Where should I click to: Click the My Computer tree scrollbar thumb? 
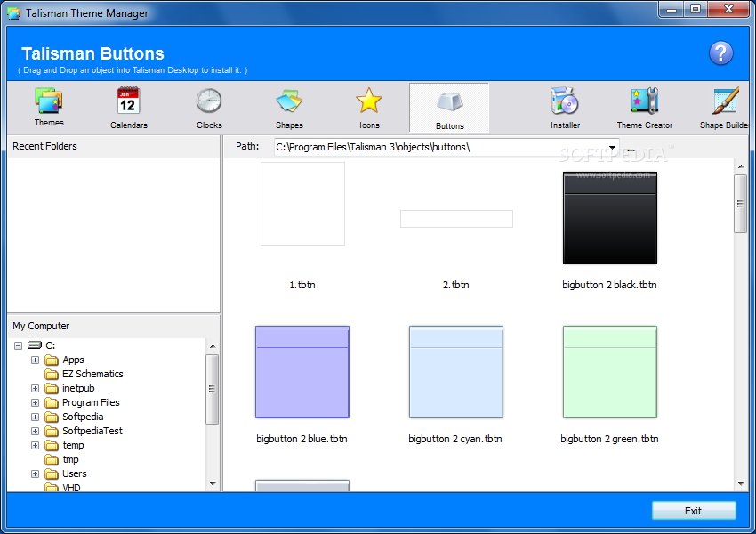point(213,389)
